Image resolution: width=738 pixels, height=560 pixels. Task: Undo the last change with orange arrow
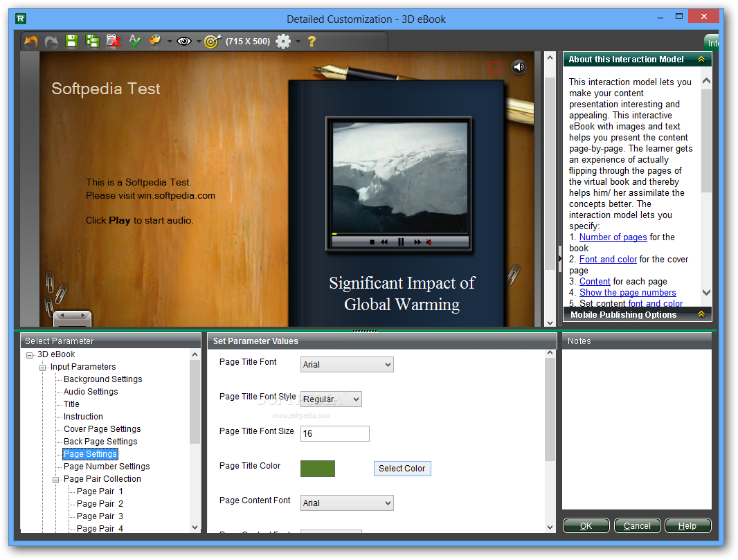(x=30, y=42)
